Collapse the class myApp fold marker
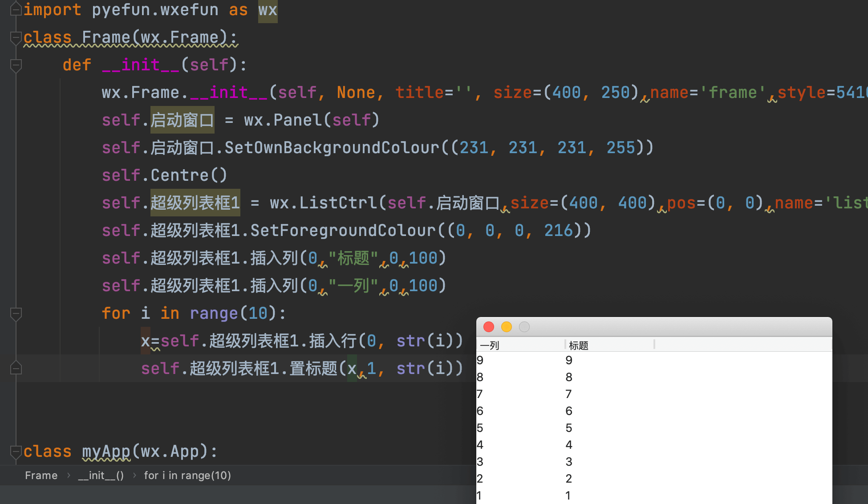 (16, 452)
